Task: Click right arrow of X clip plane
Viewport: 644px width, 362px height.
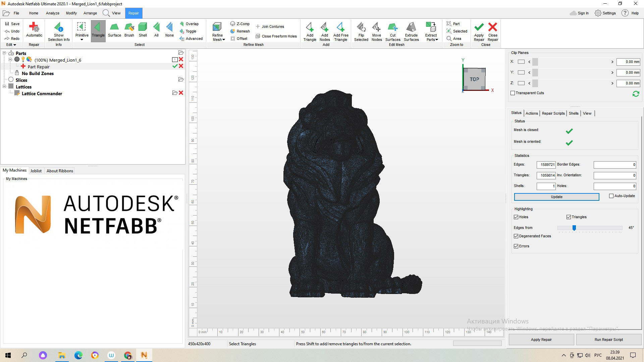Action: coord(612,62)
